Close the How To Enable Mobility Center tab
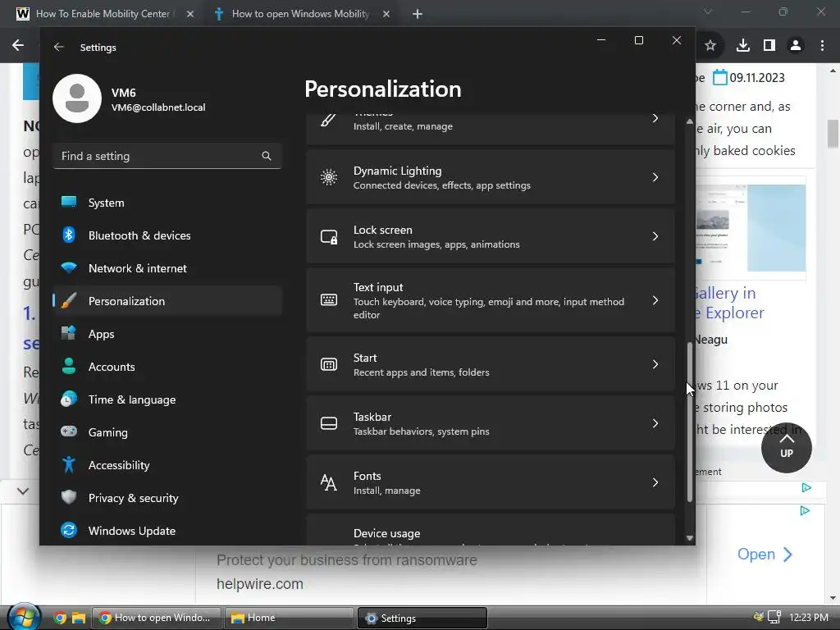 189,14
